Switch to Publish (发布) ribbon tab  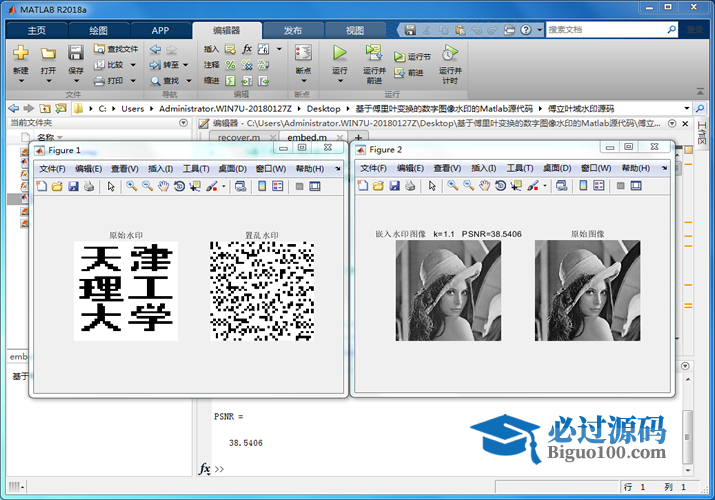point(293,31)
